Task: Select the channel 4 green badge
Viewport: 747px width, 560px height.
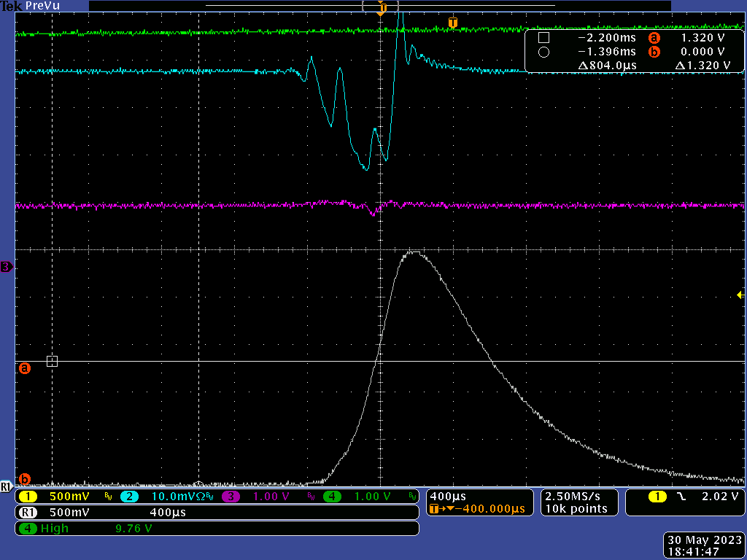Action: point(333,497)
